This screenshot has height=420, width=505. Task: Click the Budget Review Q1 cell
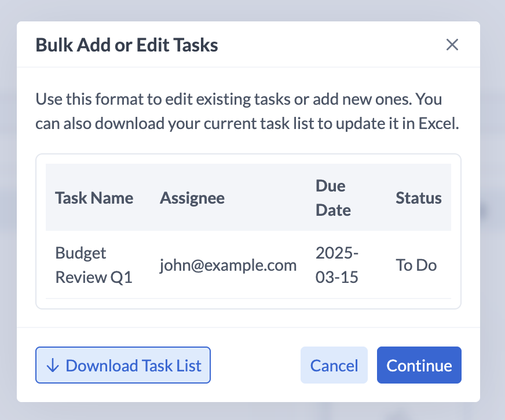[x=94, y=265]
